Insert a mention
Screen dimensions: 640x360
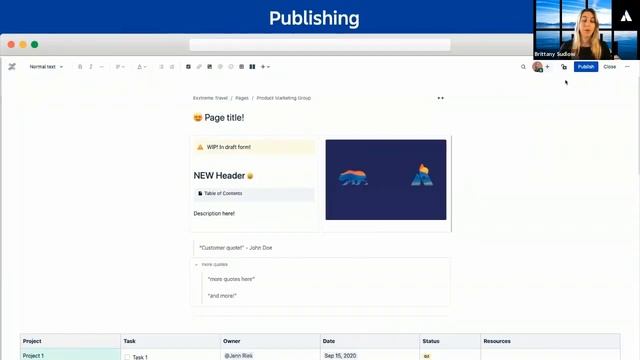click(x=220, y=67)
